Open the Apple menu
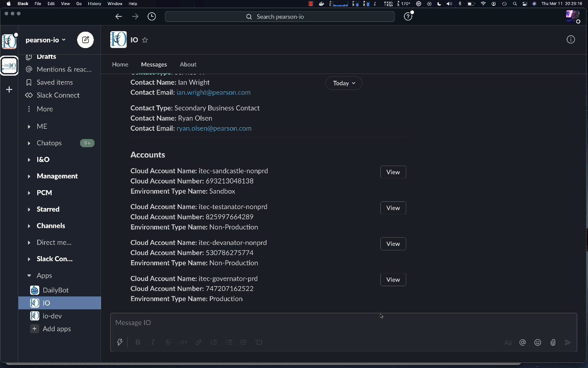 [9, 4]
